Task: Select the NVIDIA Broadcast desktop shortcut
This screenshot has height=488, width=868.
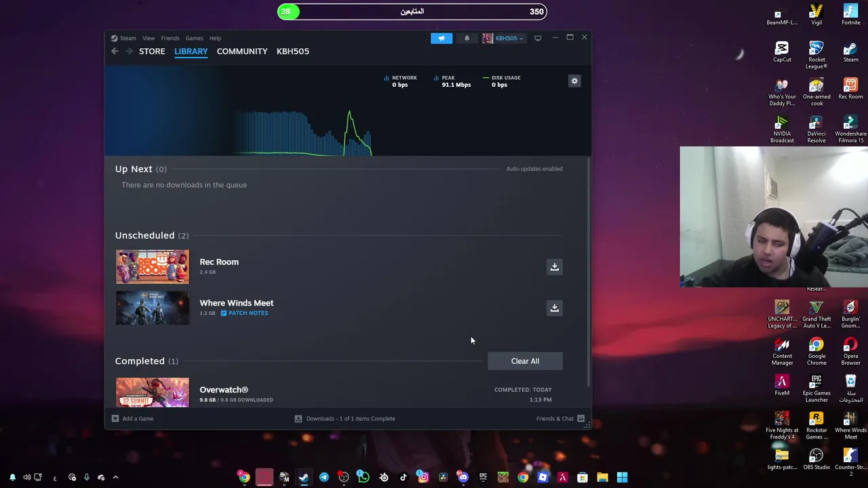Action: [782, 129]
